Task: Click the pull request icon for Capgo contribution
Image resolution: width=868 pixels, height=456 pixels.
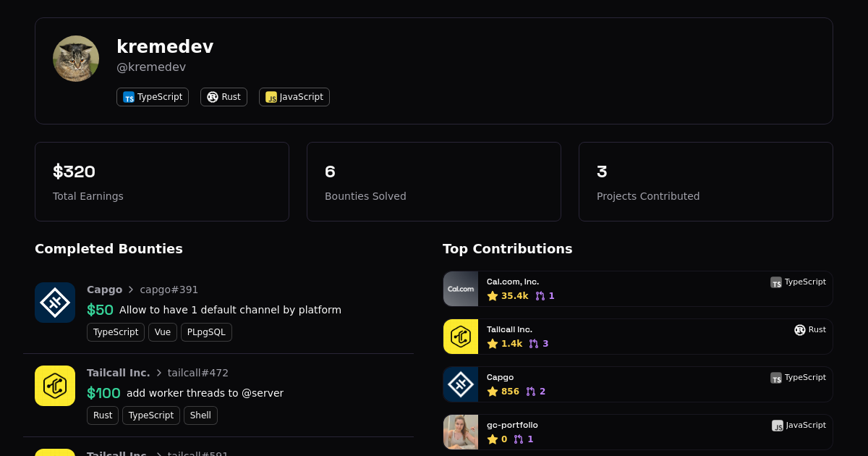Action: tap(531, 392)
